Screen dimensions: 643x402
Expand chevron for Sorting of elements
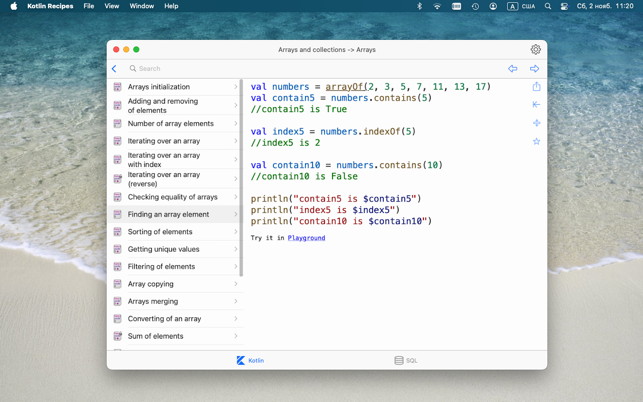click(236, 232)
